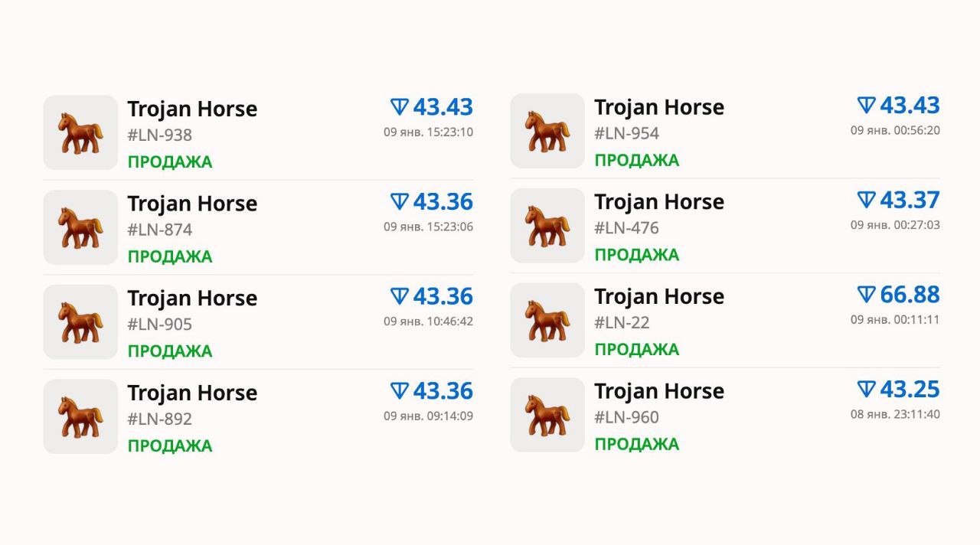The height and width of the screenshot is (545, 980).
Task: Click the 43.43 price of #LN-954
Action: [x=910, y=105]
